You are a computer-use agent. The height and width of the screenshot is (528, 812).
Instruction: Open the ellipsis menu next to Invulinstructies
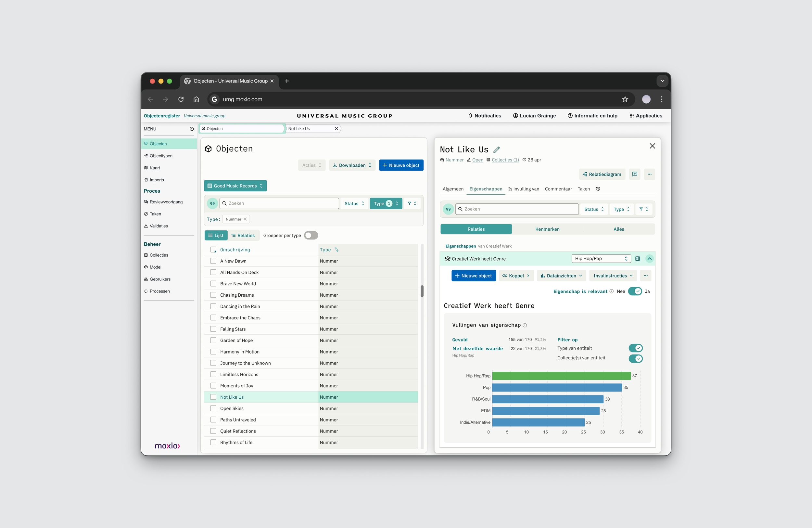point(645,276)
